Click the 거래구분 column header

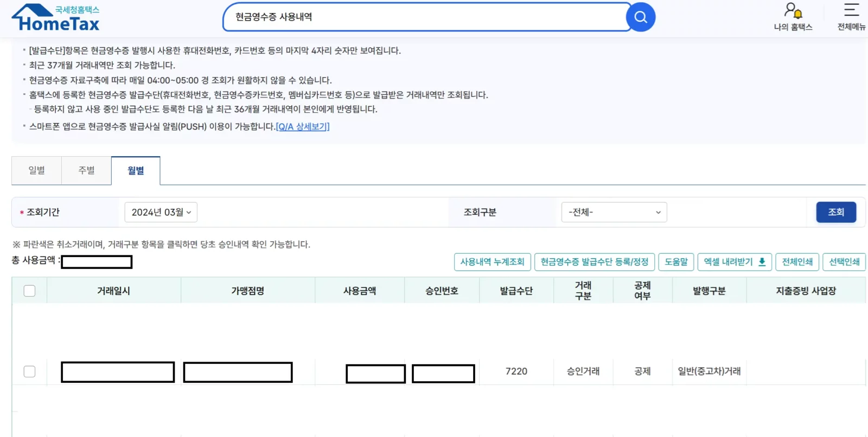[583, 291]
